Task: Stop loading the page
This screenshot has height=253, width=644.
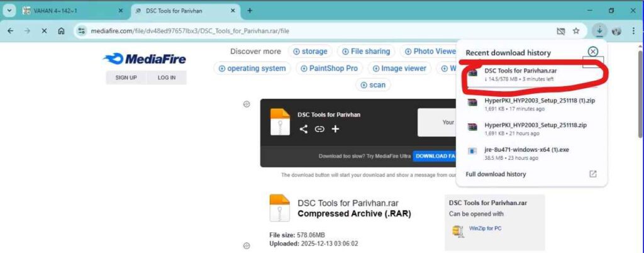Action: pos(45,31)
